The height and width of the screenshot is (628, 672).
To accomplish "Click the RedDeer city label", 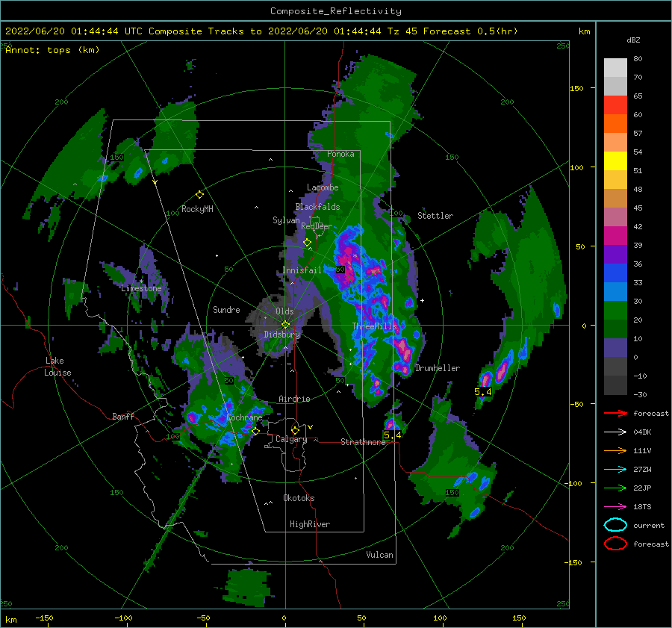I will [x=317, y=226].
